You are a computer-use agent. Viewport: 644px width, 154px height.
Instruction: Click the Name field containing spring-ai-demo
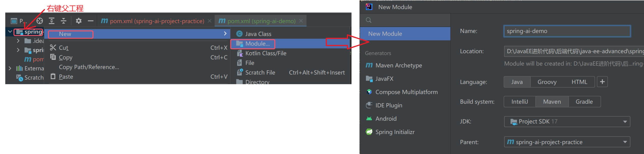point(567,31)
